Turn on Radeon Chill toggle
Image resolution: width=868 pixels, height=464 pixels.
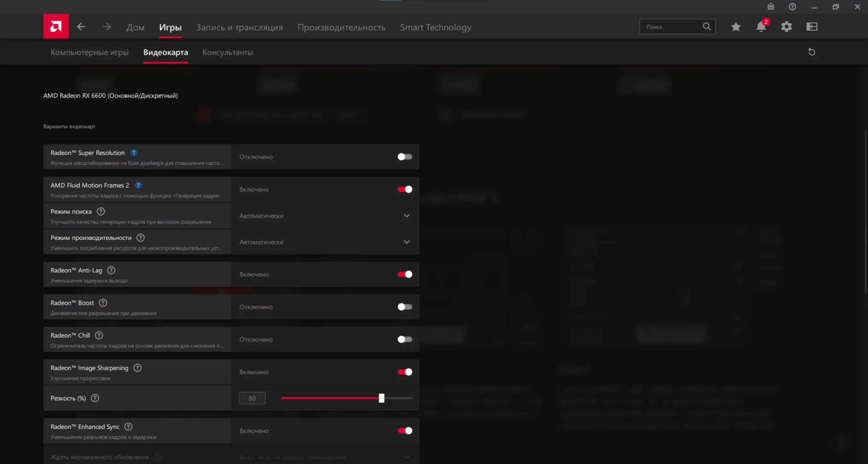point(405,339)
